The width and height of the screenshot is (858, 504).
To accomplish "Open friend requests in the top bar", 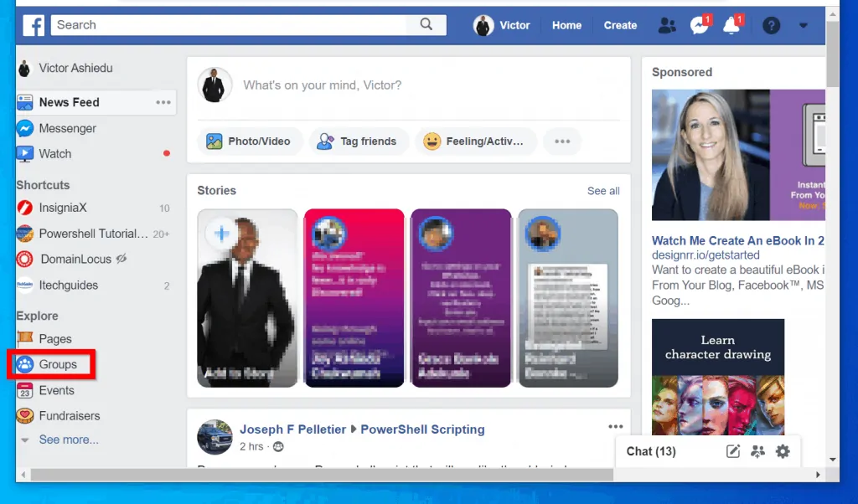I will (666, 26).
